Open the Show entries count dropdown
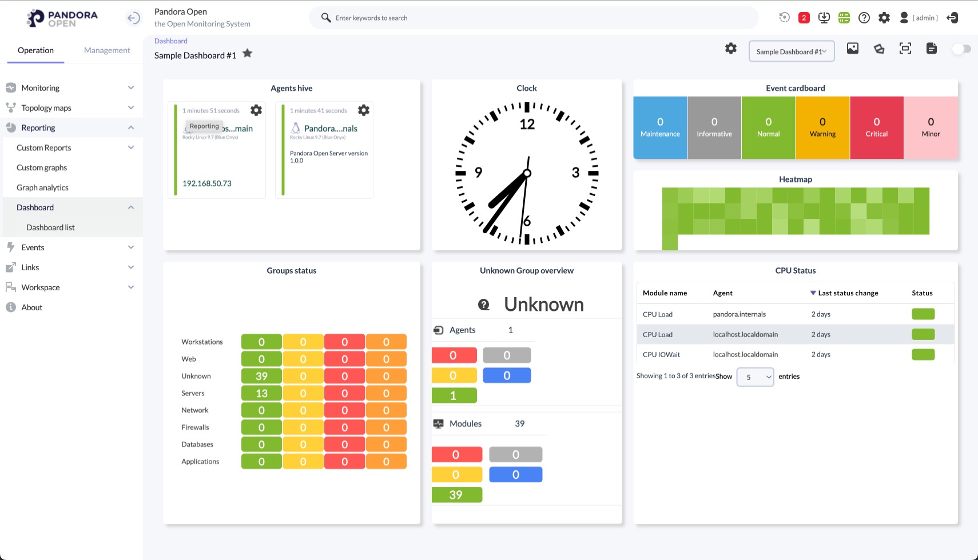The image size is (978, 560). [x=755, y=377]
